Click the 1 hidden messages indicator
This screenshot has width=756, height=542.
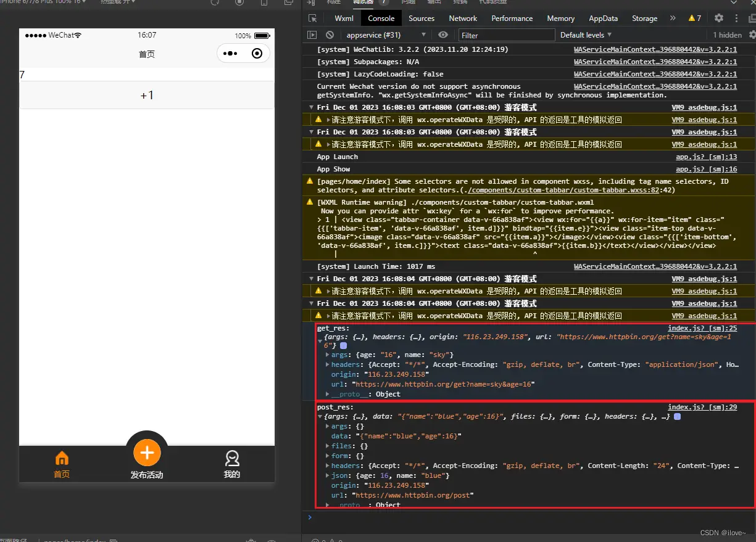point(728,35)
